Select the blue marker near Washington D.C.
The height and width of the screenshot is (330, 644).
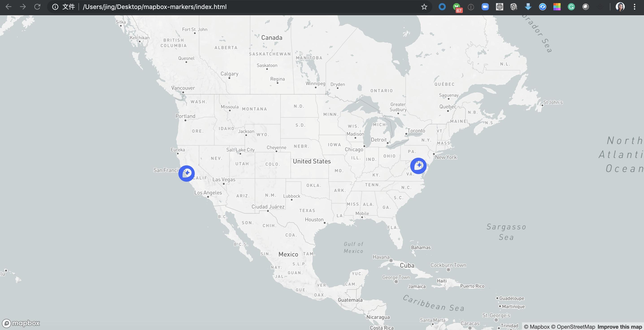[x=418, y=166]
